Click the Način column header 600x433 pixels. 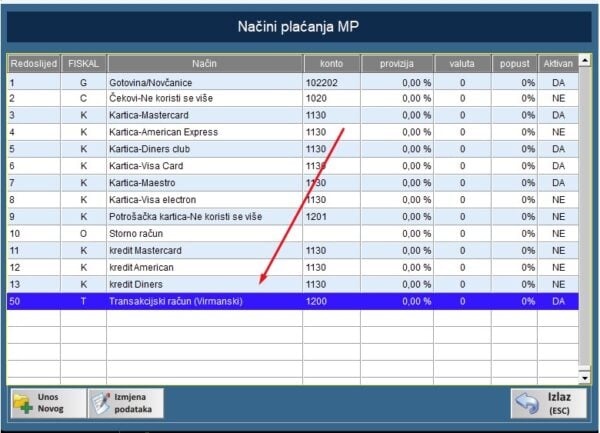coord(205,64)
